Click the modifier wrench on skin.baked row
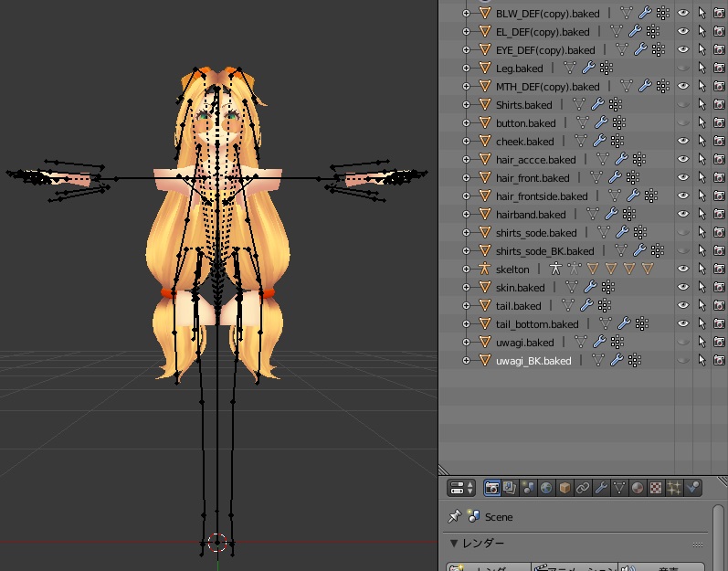Viewport: 728px width, 571px height. point(590,287)
